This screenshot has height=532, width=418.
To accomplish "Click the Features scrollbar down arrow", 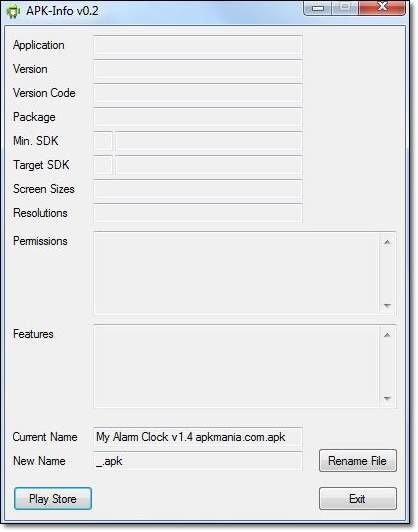I will point(387,398).
